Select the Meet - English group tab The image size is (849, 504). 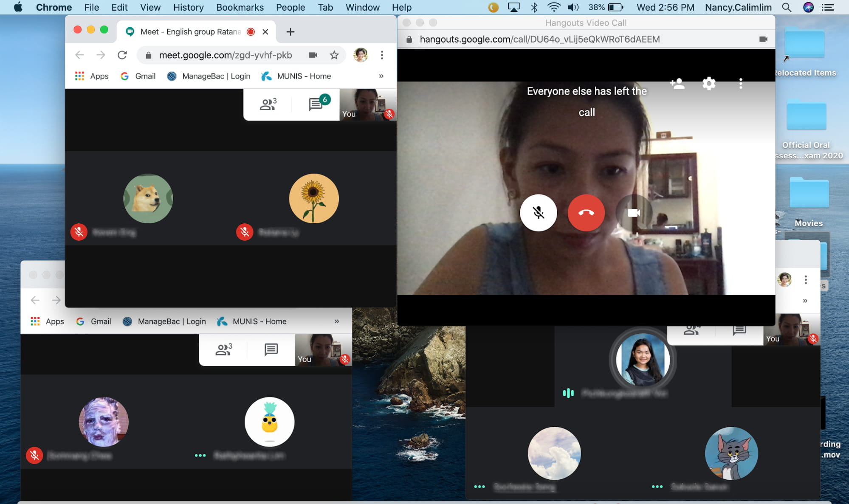pyautogui.click(x=190, y=32)
